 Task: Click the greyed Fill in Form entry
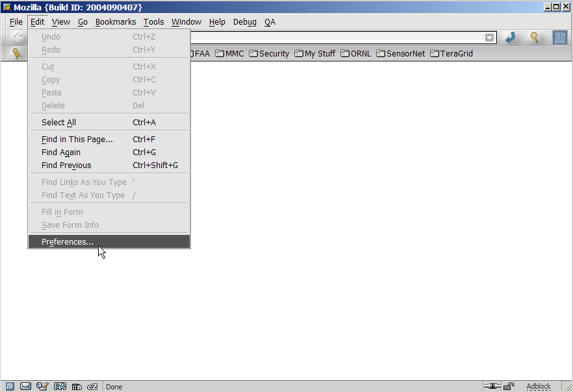109,212
